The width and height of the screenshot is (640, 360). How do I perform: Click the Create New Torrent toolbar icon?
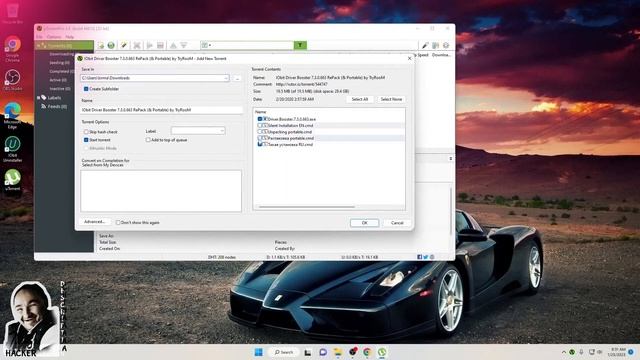(124, 45)
